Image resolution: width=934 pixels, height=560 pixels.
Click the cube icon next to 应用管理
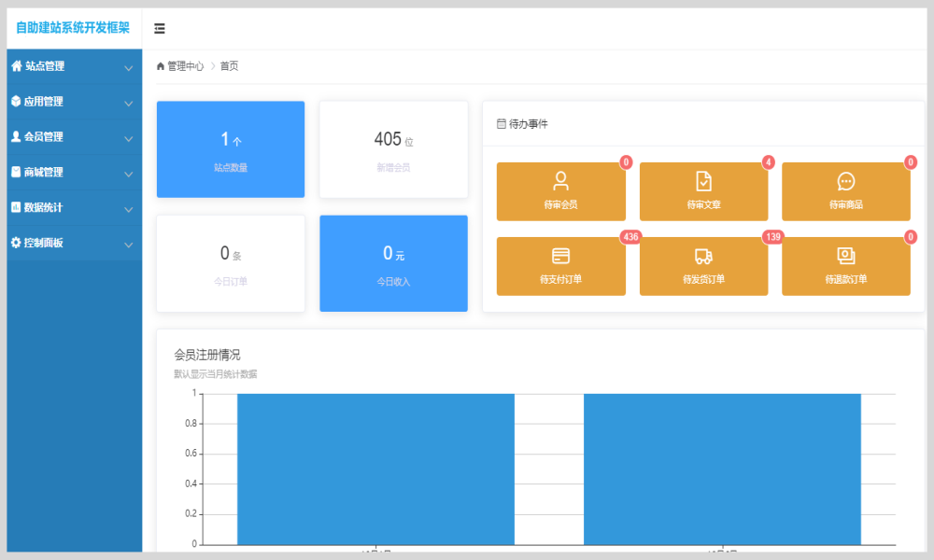point(16,101)
